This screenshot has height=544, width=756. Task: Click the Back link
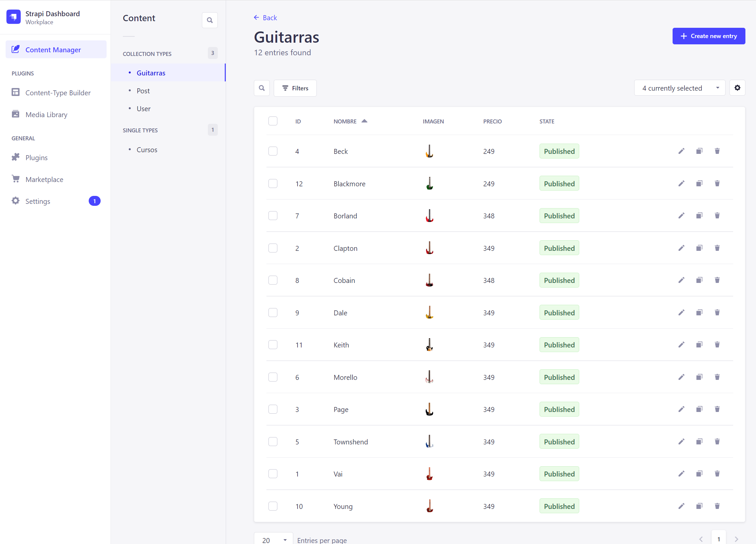click(x=265, y=18)
